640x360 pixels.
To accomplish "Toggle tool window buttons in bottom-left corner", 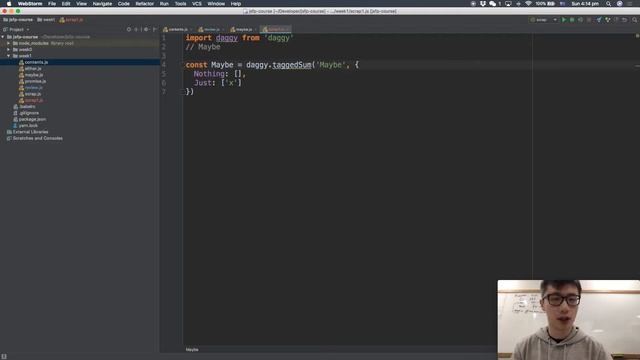I will [4, 356].
